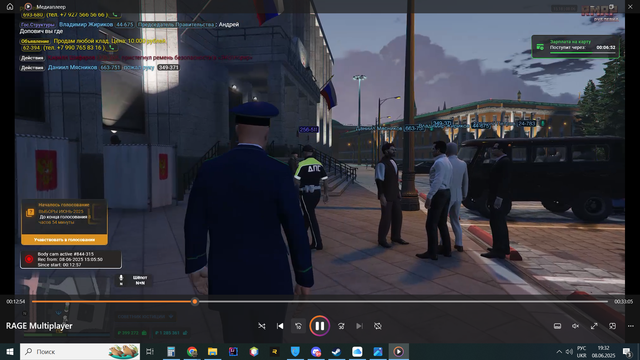Open the system volume control in tray
The height and width of the screenshot is (360, 640).
(569, 351)
